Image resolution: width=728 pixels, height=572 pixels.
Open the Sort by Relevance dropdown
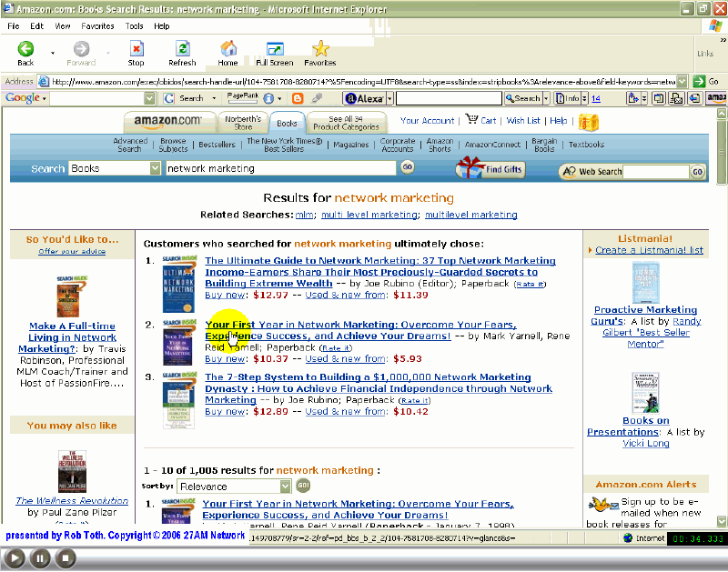(x=285, y=487)
